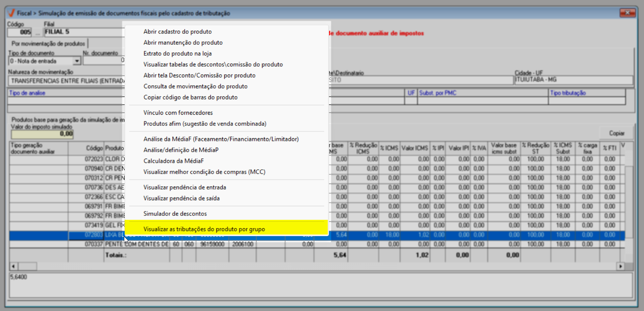Click the horizontal scrollbar right arrow
644x311 pixels.
point(620,266)
